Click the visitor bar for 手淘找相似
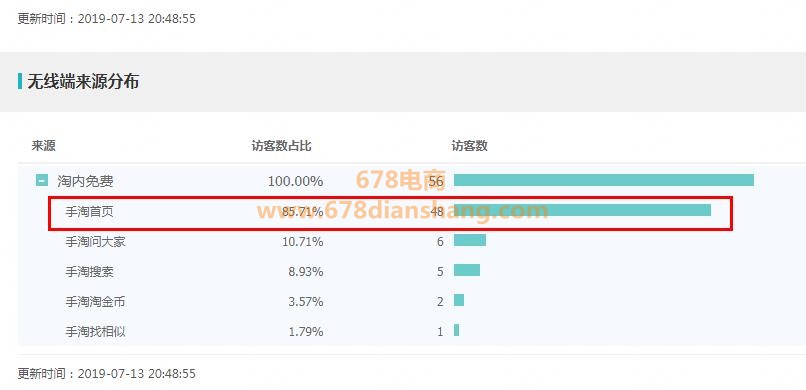Screen dimensions: 806x390 456,330
